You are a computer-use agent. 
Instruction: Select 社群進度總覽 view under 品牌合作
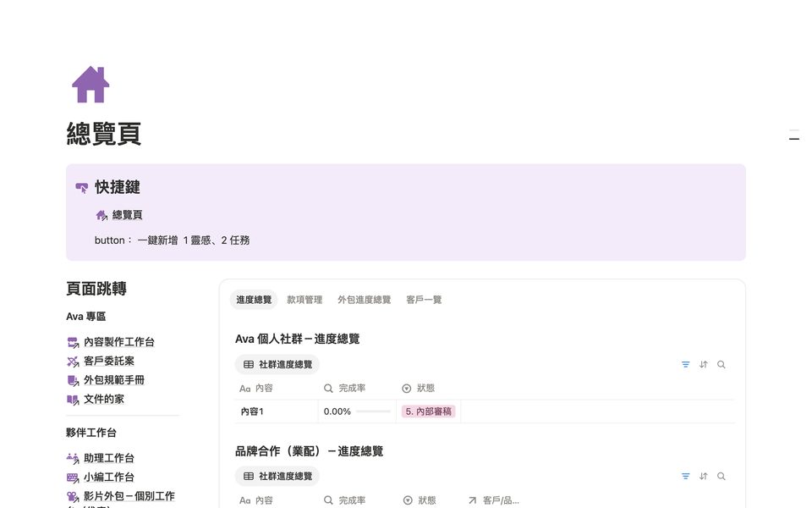[277, 476]
